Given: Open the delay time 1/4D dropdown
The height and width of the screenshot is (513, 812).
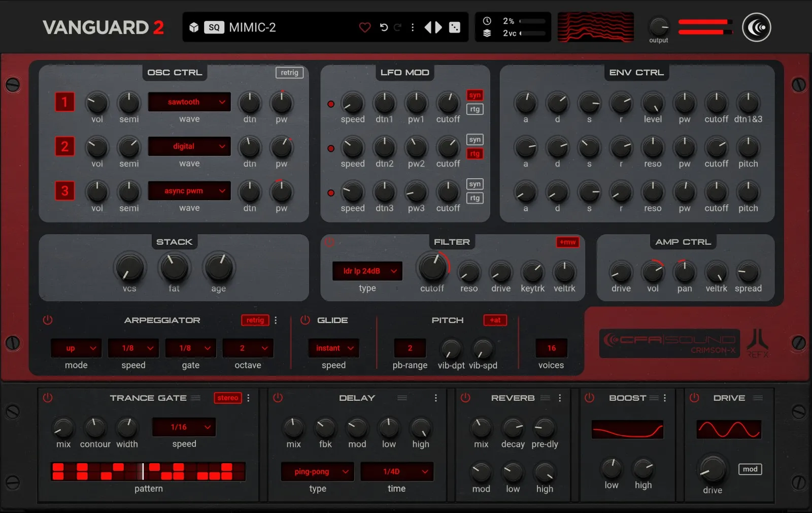Looking at the screenshot, I should coord(397,471).
